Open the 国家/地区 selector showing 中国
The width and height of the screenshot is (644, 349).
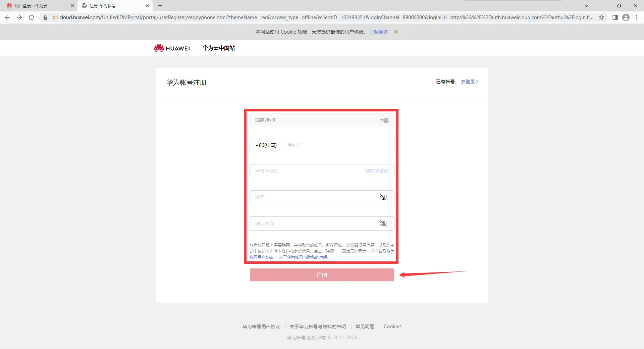322,120
